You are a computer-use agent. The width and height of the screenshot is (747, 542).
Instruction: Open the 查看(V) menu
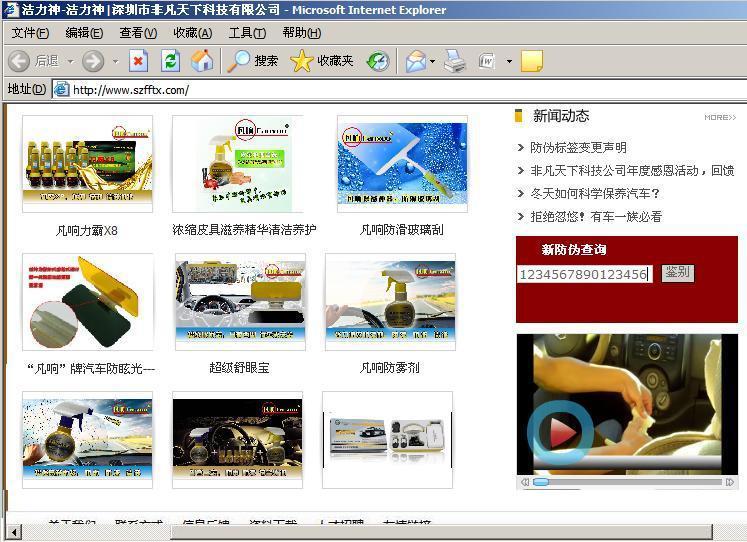(138, 33)
